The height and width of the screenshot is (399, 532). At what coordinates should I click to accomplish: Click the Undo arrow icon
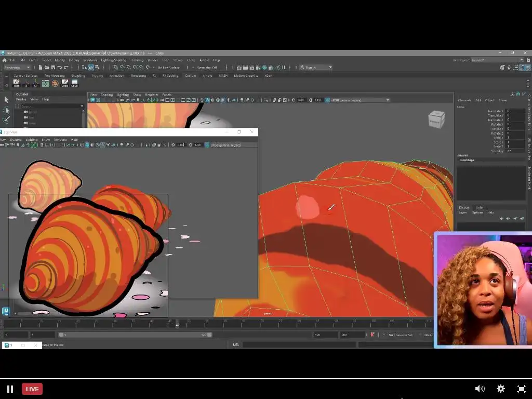(x=59, y=68)
